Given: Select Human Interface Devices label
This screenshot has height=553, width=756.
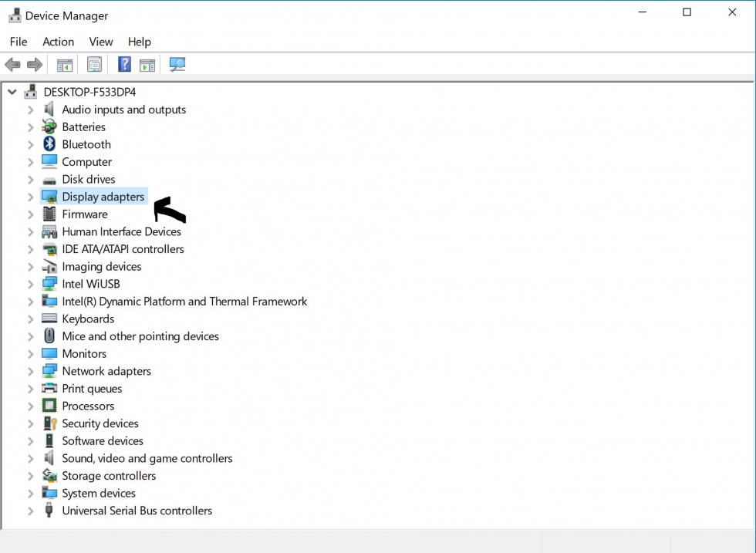Looking at the screenshot, I should pos(122,231).
